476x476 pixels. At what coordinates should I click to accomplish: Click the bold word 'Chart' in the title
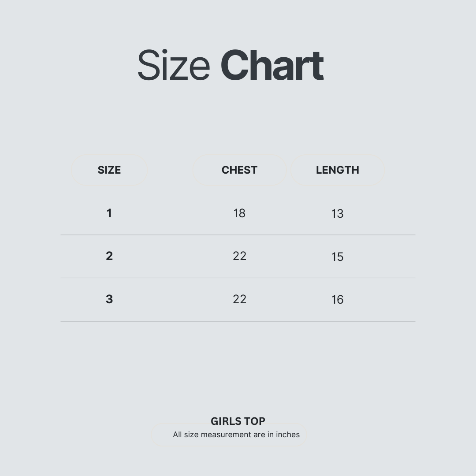click(x=272, y=66)
